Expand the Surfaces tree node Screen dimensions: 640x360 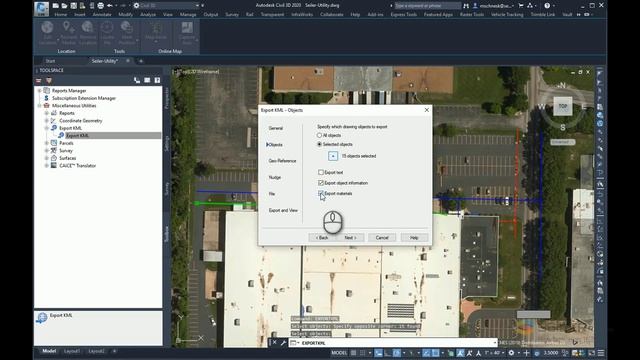(x=47, y=158)
